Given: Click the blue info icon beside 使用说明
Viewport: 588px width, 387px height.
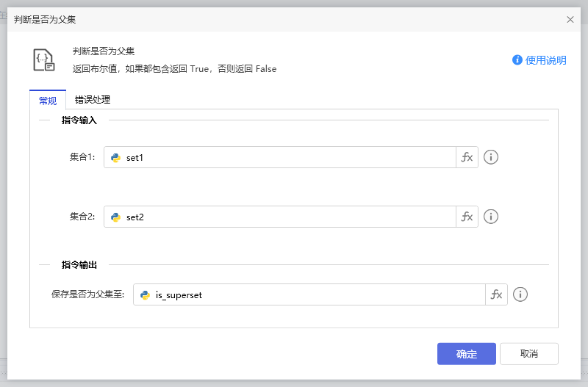Looking at the screenshot, I should (x=517, y=60).
